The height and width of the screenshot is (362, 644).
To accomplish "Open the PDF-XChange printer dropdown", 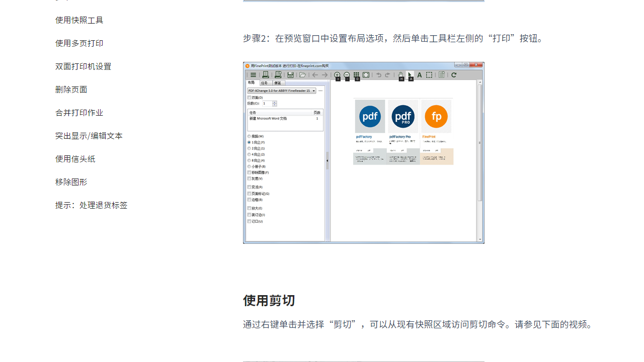I will tap(315, 91).
